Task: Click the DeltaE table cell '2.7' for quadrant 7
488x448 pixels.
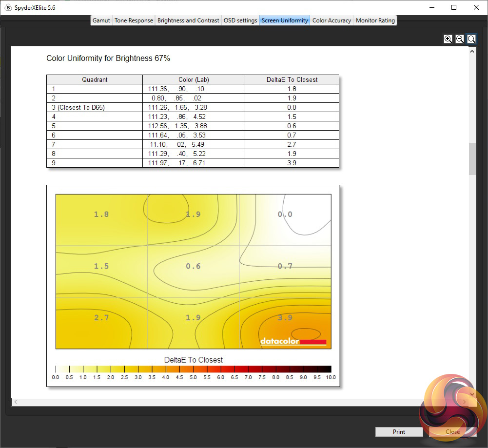Action: 292,144
